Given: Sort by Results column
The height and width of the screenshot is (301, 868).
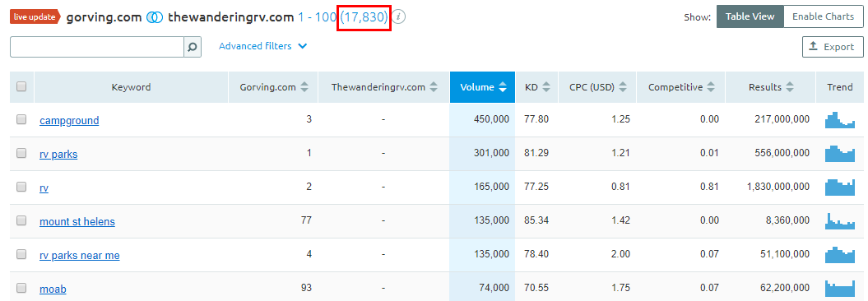Looking at the screenshot, I should [x=771, y=87].
